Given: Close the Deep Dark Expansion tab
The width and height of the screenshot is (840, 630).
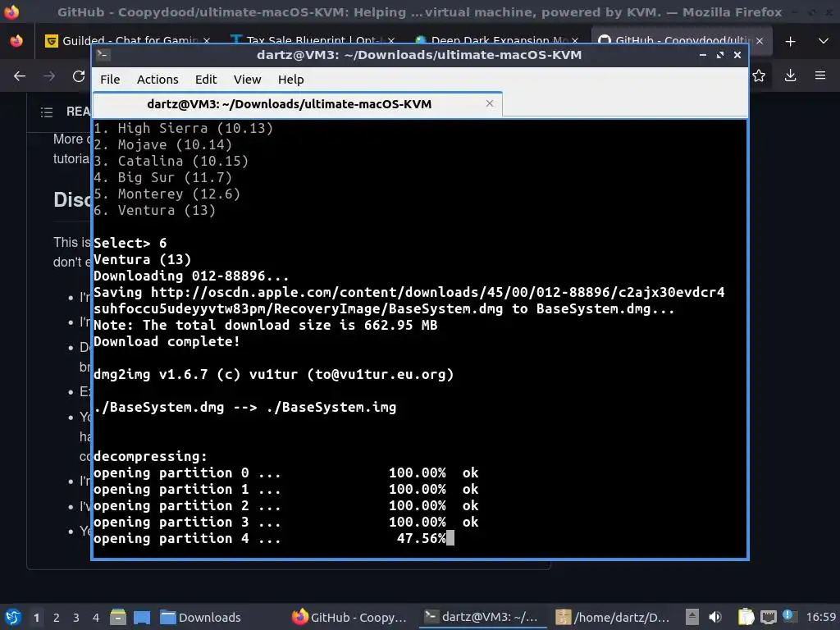Looking at the screenshot, I should (x=575, y=41).
